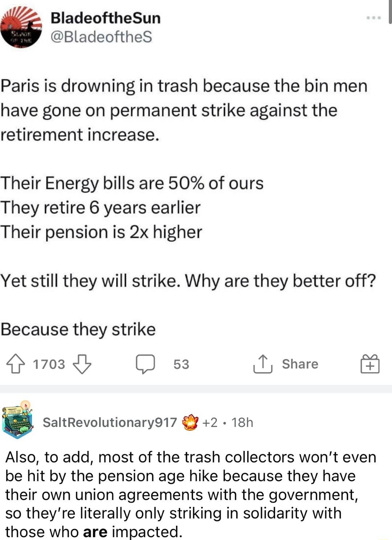Open the BladeoftheSun profile avatar
This screenshot has width=392, height=540.
pyautogui.click(x=21, y=28)
